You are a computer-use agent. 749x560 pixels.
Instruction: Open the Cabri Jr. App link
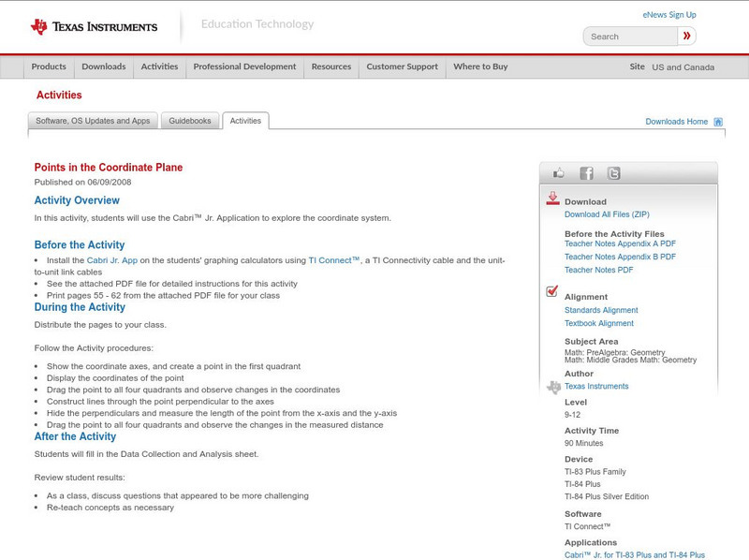click(111, 260)
